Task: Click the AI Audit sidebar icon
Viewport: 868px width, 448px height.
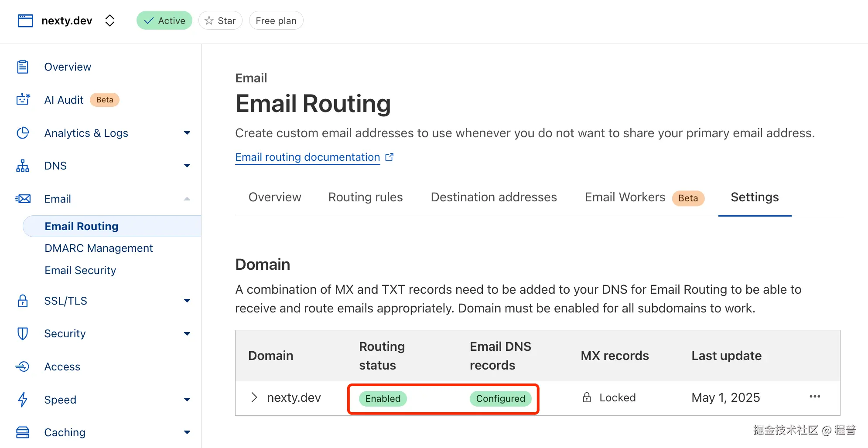Action: pyautogui.click(x=23, y=99)
